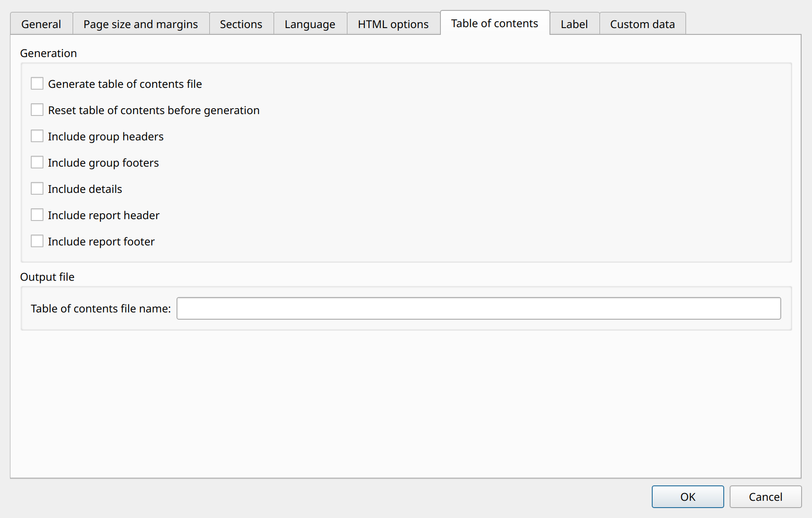This screenshot has width=812, height=518.
Task: Click the Generation group heading
Action: (x=48, y=53)
